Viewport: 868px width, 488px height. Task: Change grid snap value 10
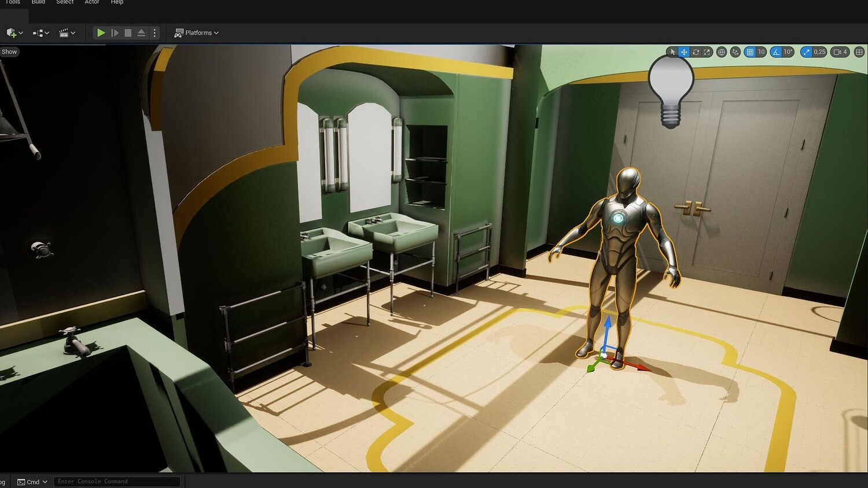762,52
